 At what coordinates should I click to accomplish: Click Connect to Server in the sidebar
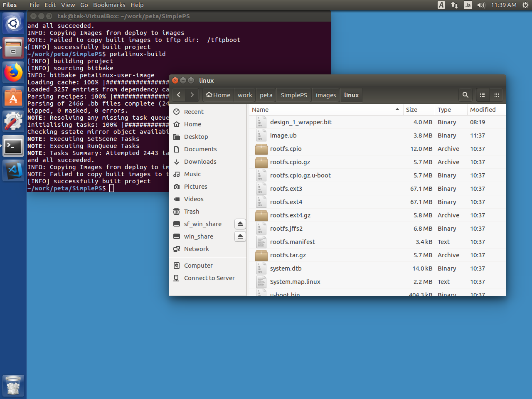point(209,278)
